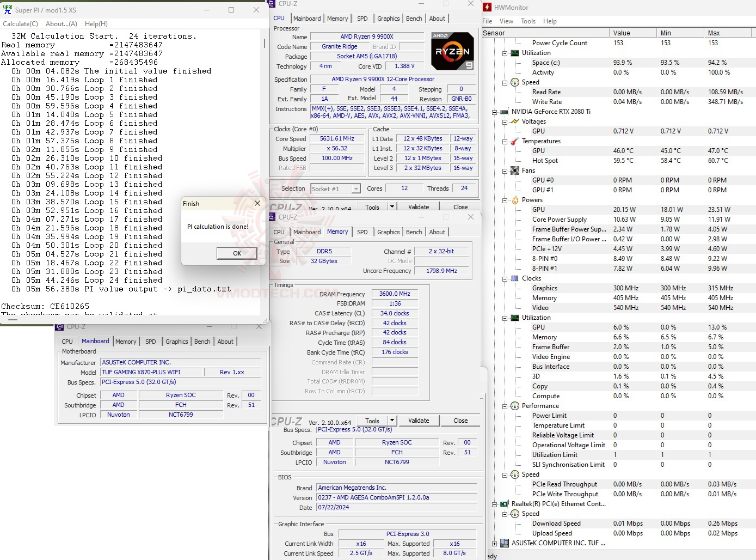Screen dimensions: 756x560
Task: Click Validate in the CPU-Z Memory window
Action: (x=419, y=421)
